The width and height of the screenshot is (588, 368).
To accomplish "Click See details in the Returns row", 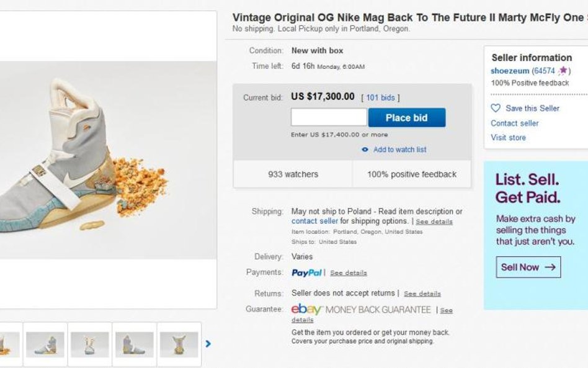I will click(x=422, y=294).
